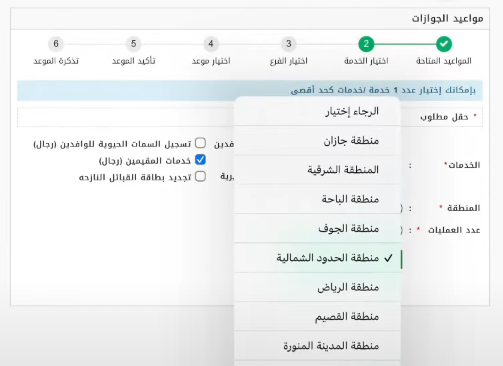The height and width of the screenshot is (366, 503).
Task: Click the تأكيد الموعد step label
Action: (133, 61)
